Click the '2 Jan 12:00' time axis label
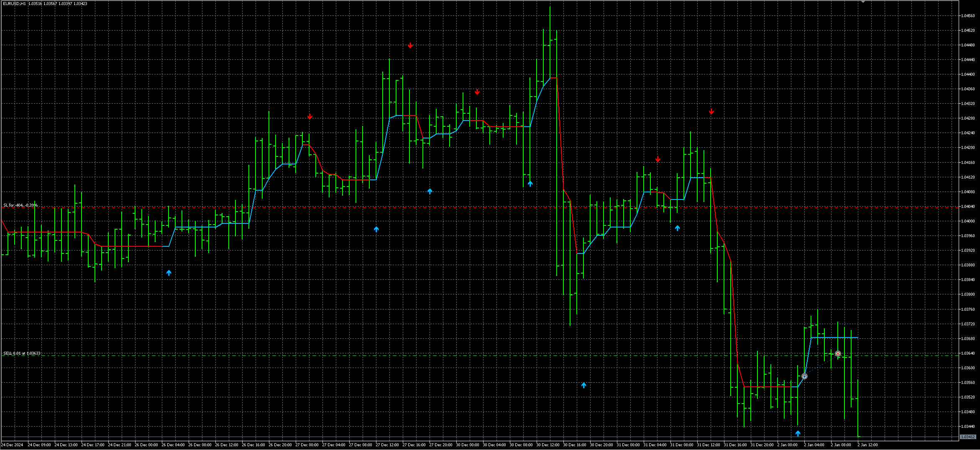This screenshot has height=450, width=980. [x=867, y=445]
